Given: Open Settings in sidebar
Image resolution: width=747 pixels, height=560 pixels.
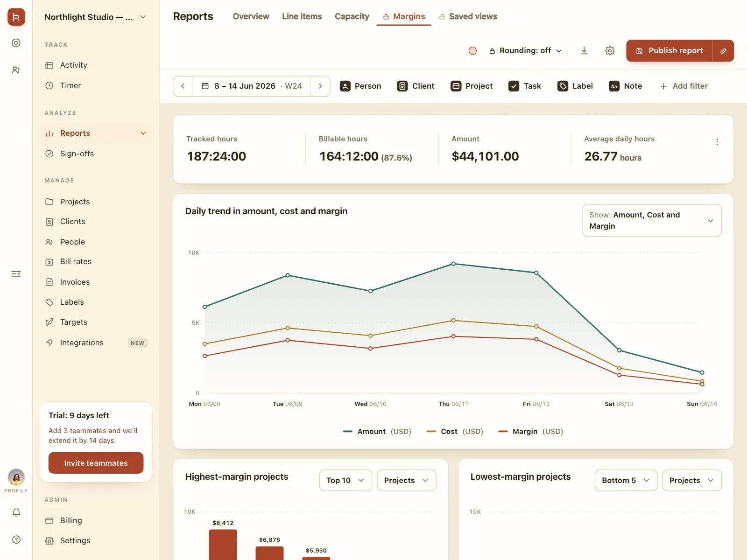Looking at the screenshot, I should [x=96, y=541].
